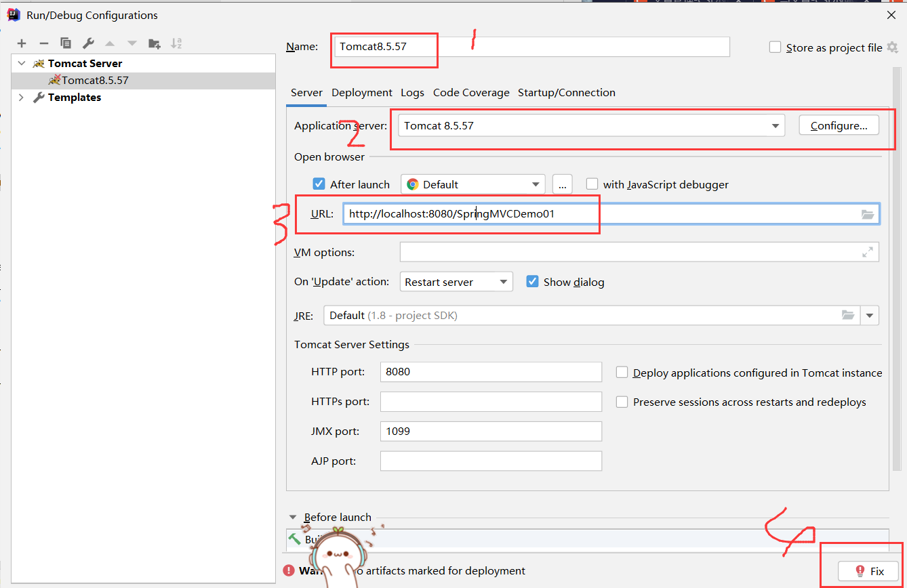907x588 pixels.
Task: Browse for JRE using the folder icon
Action: (848, 315)
